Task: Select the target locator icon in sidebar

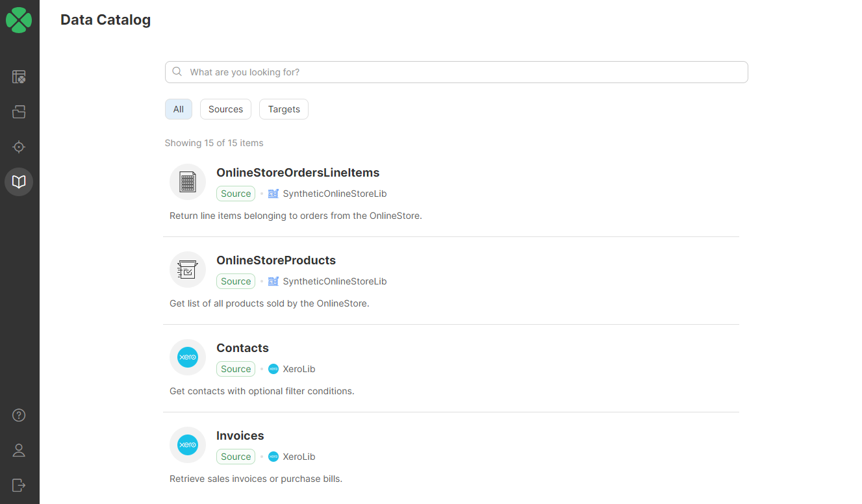Action: coord(19,147)
